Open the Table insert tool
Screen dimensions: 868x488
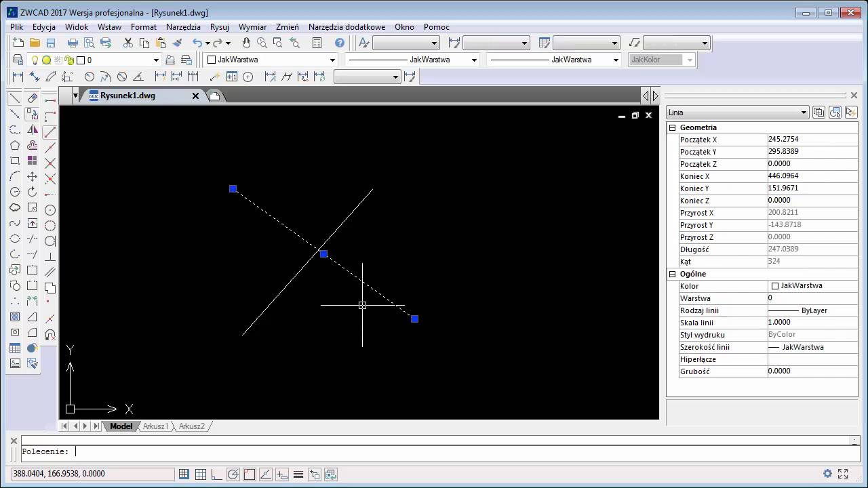[14, 348]
